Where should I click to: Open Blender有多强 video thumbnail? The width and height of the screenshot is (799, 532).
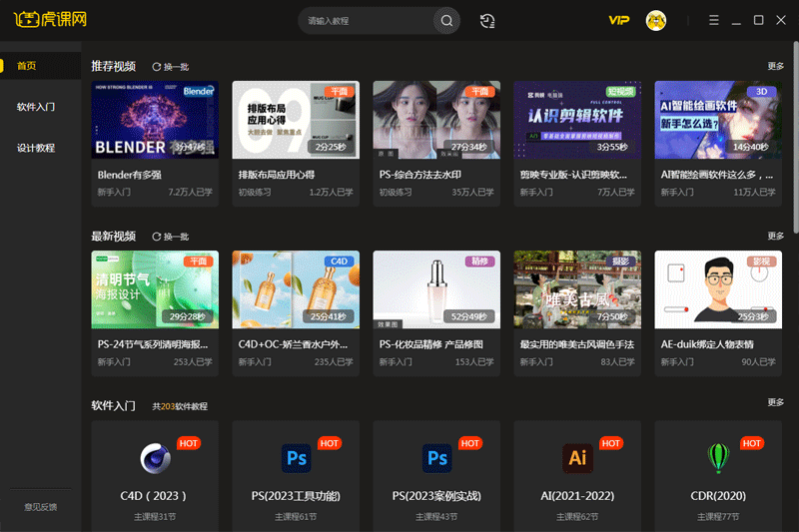point(155,120)
